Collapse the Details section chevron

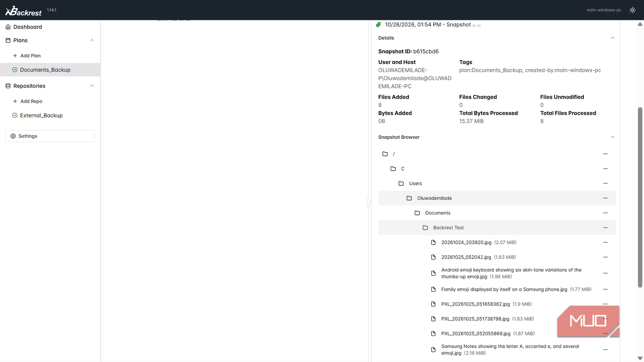612,38
